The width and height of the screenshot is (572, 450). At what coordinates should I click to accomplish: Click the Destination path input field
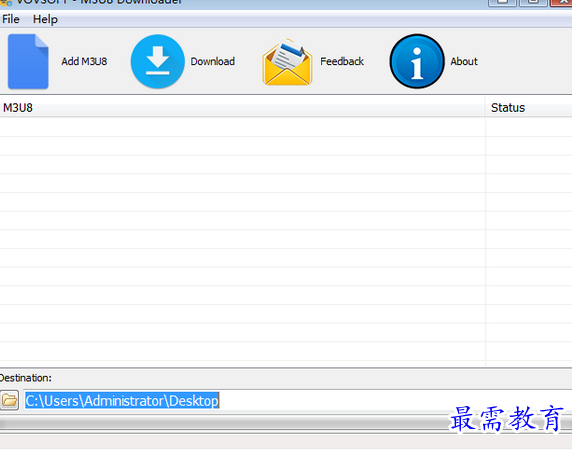click(297, 400)
